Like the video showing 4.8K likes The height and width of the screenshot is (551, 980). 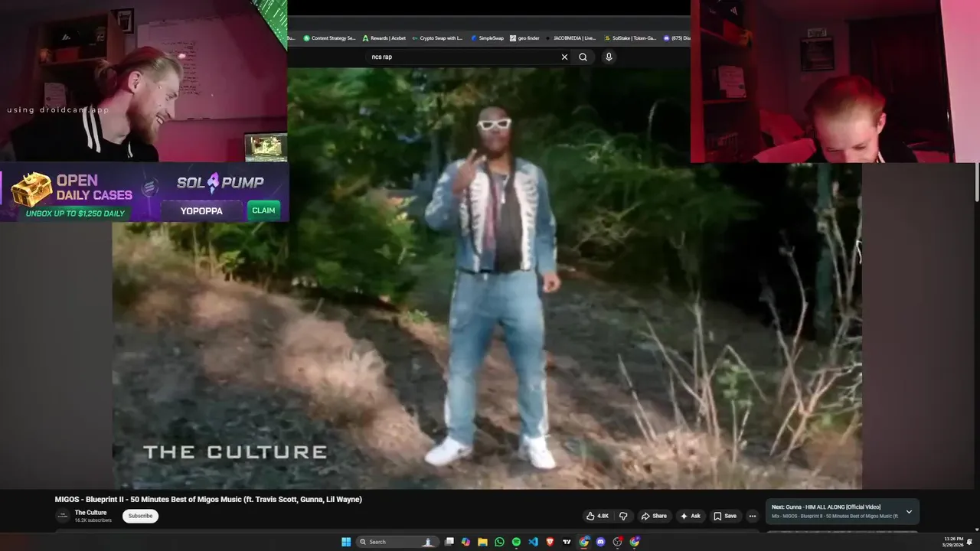(x=598, y=516)
